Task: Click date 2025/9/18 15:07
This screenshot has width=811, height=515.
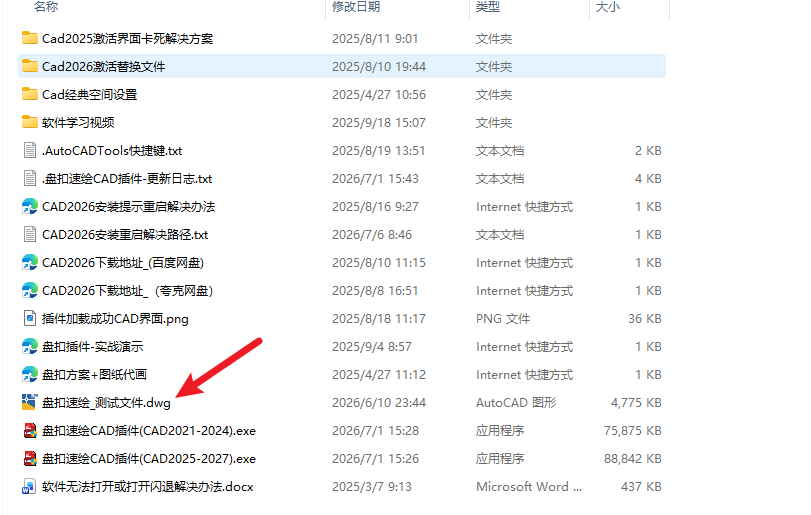Action: [379, 123]
